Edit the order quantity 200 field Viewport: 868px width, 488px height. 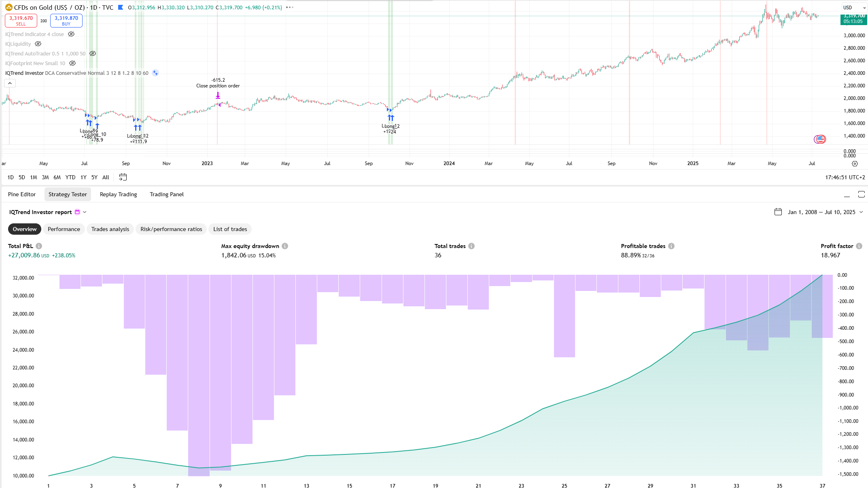point(44,21)
